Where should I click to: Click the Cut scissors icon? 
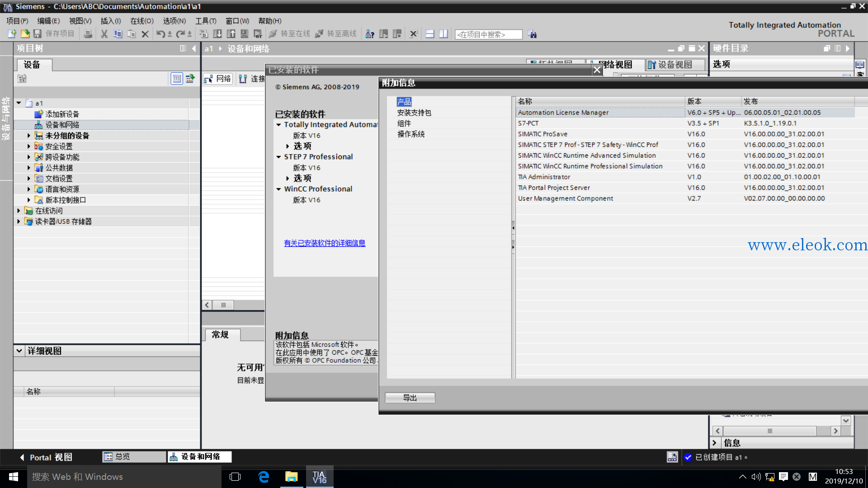click(x=104, y=34)
